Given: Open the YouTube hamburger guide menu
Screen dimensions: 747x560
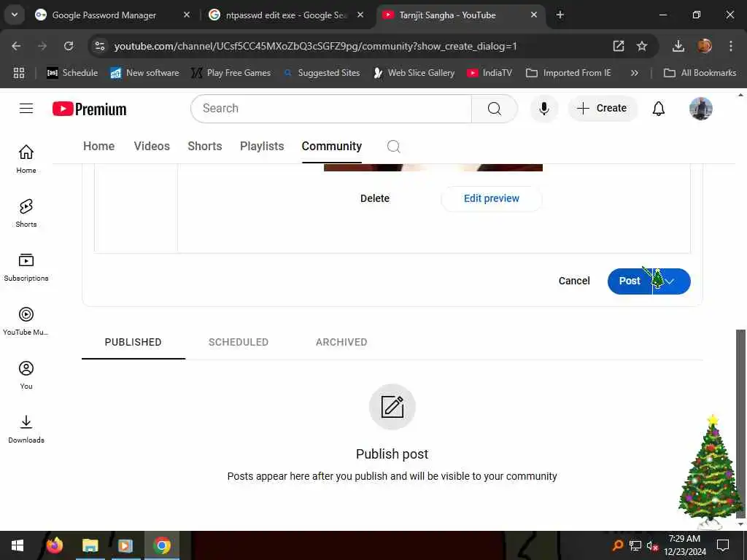Looking at the screenshot, I should point(26,109).
